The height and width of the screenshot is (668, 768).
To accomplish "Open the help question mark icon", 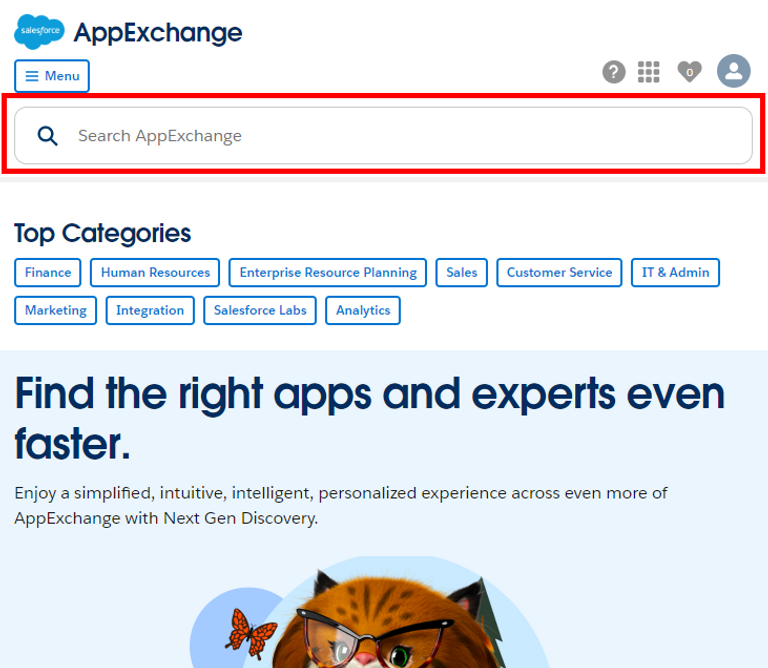I will [x=614, y=72].
